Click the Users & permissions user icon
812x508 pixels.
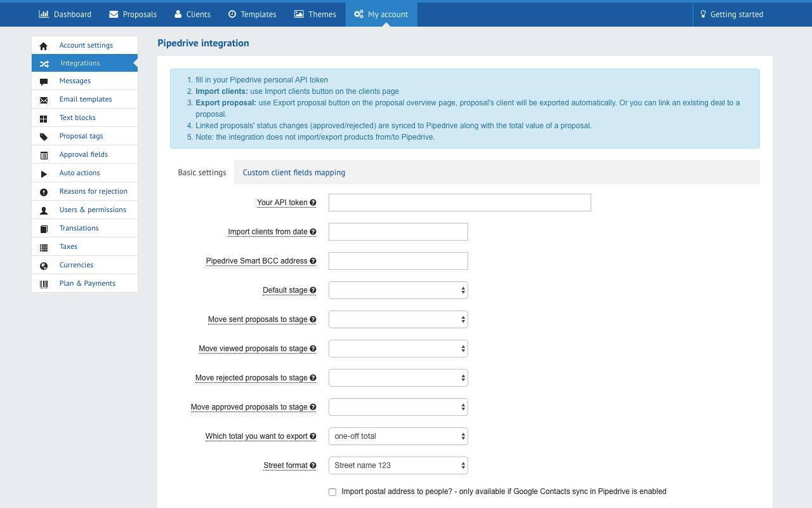click(44, 210)
